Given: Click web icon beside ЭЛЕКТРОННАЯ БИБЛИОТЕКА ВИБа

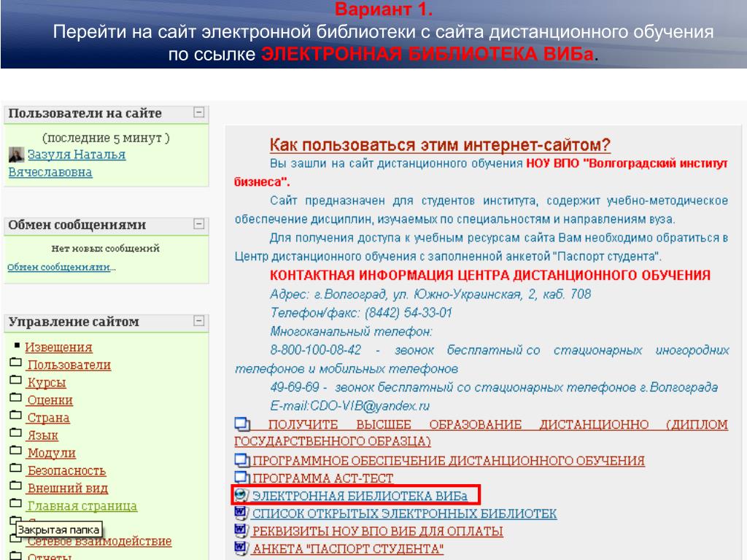Looking at the screenshot, I should tap(241, 495).
